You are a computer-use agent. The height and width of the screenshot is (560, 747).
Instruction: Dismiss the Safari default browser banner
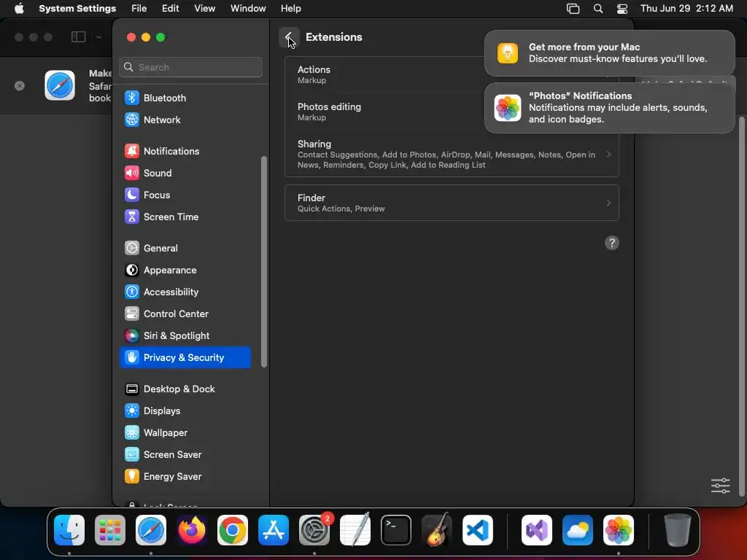20,86
